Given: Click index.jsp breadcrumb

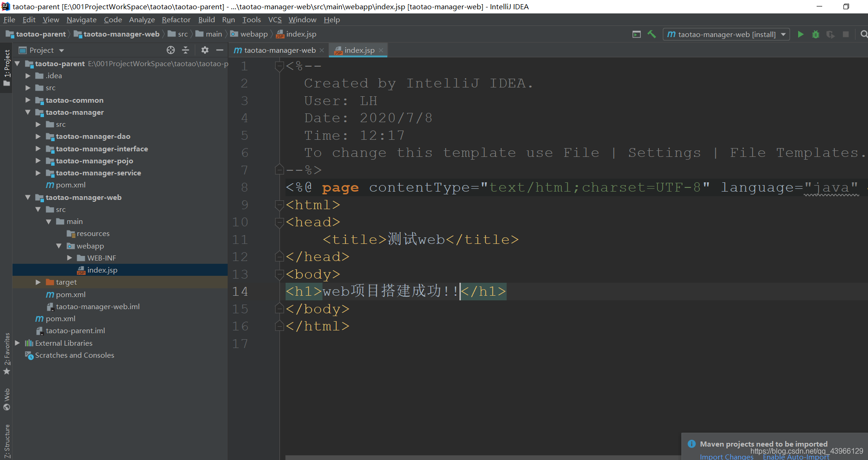Looking at the screenshot, I should click(297, 34).
